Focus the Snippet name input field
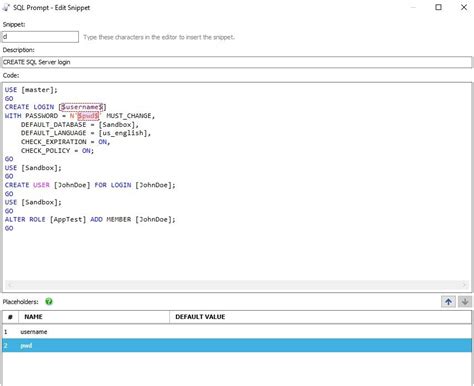 tap(40, 37)
